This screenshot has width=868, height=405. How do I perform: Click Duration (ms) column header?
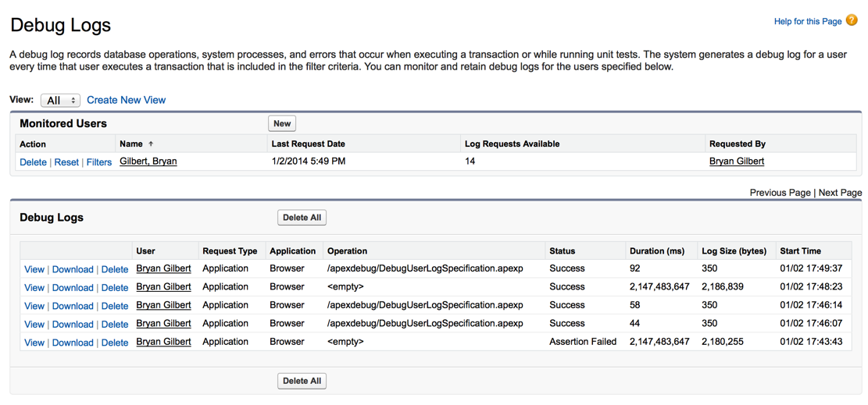click(656, 250)
